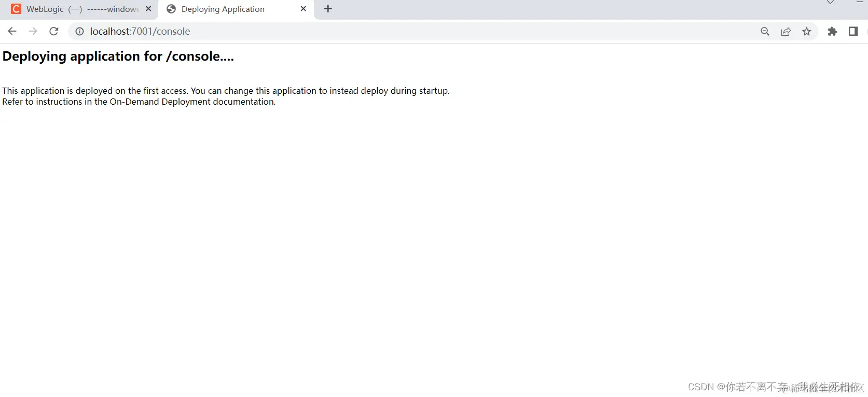This screenshot has height=397, width=868.
Task: Click the 'This application is deployed on the first access' line
Action: click(x=226, y=91)
